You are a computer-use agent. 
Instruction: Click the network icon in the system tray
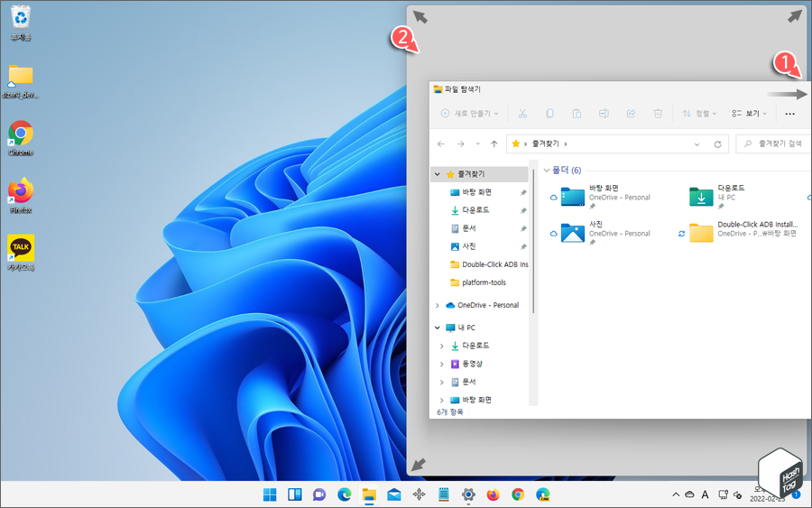point(723,495)
